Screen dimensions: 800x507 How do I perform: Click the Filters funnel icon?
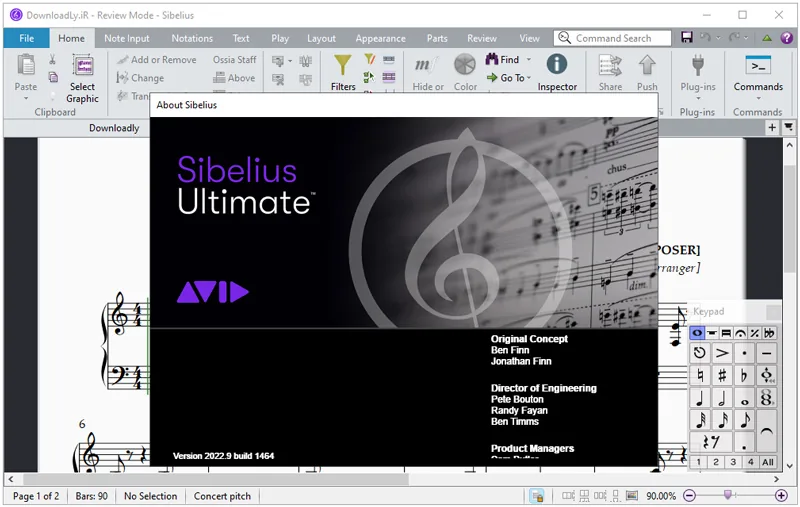(x=342, y=65)
